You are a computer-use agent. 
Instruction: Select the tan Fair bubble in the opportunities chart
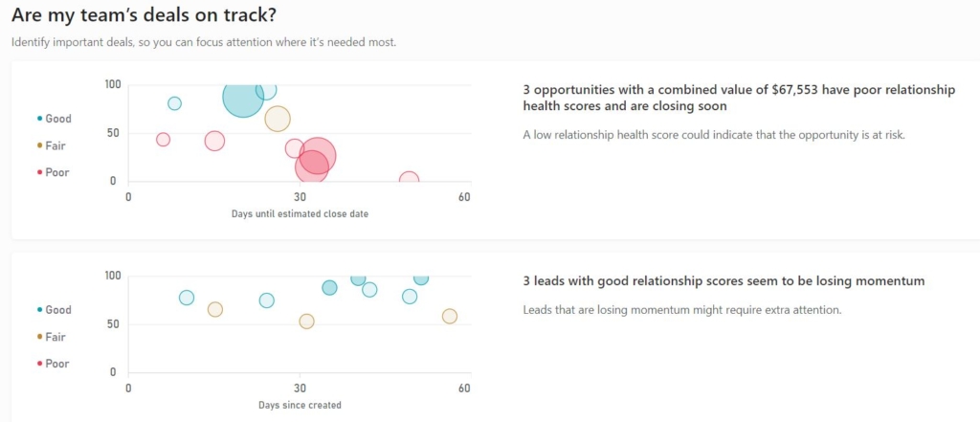tap(278, 120)
